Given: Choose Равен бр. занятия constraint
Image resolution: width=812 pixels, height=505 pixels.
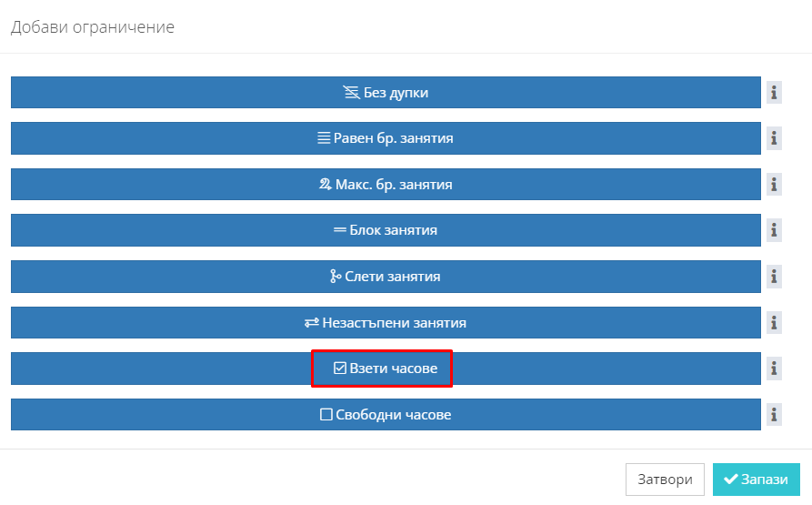Looking at the screenshot, I should (386, 138).
